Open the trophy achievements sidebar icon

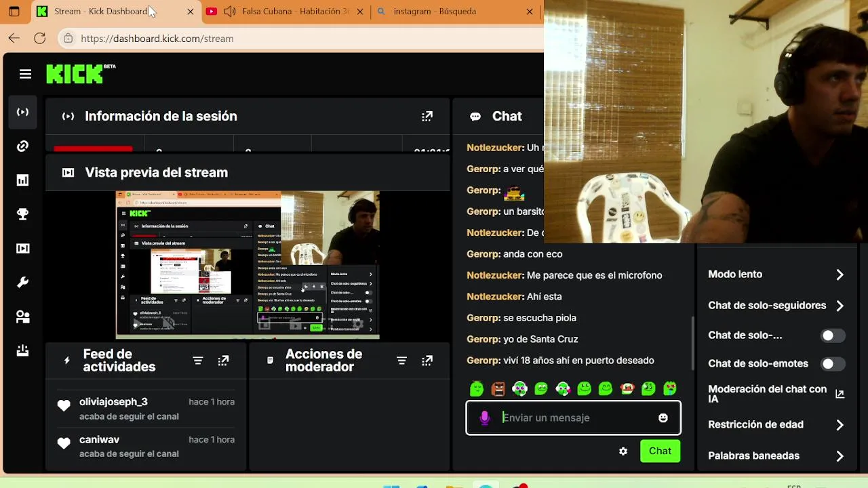click(x=22, y=214)
